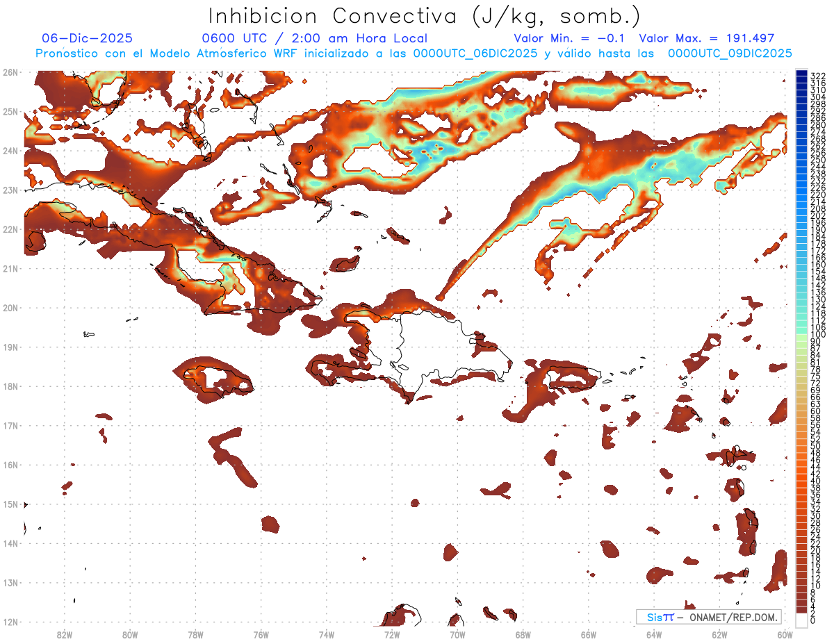Click the 0 value on the color scale
Screen dimensions: 834x644
click(813, 620)
